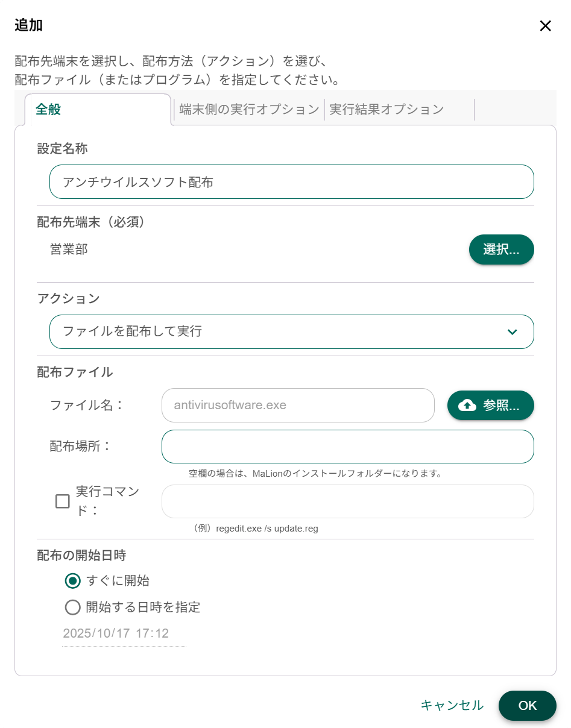571x728 pixels.
Task: Enable the 実行コマンド checkbox
Action: pos(63,501)
